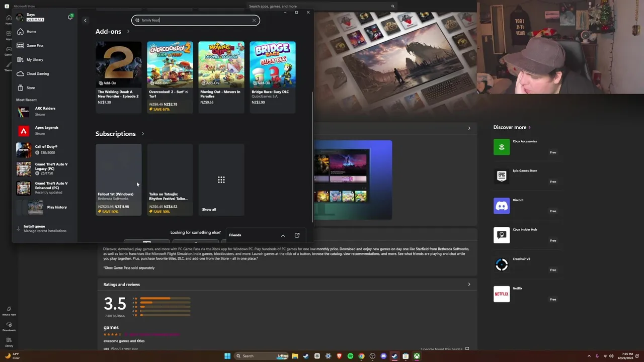Open weather widget on taskbar
The height and width of the screenshot is (362, 644).
(x=12, y=356)
